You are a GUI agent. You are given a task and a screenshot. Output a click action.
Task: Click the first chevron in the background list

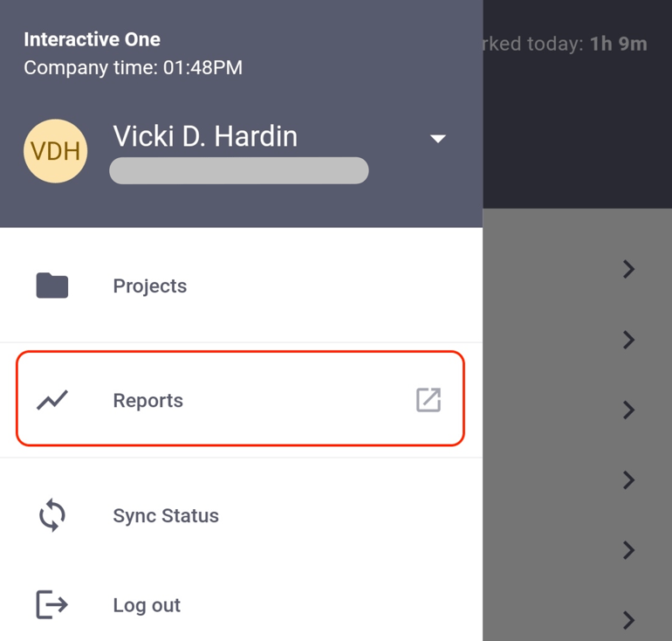(628, 269)
